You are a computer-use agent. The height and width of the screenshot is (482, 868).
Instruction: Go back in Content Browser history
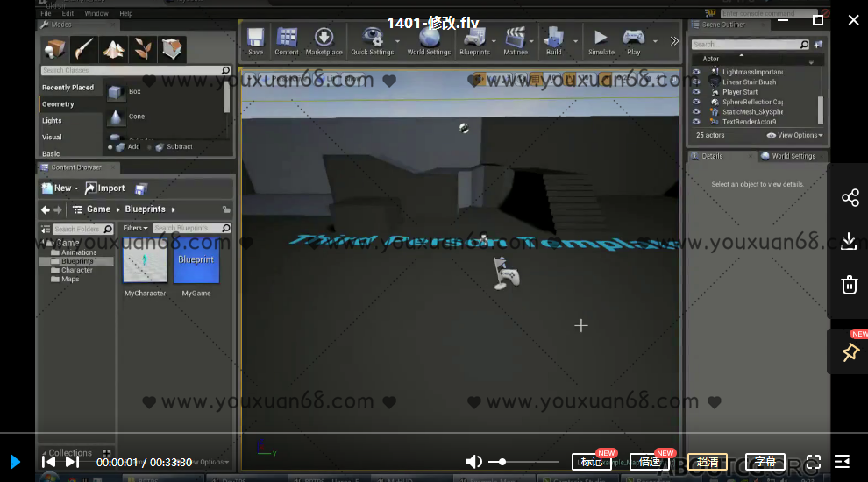[x=46, y=209]
